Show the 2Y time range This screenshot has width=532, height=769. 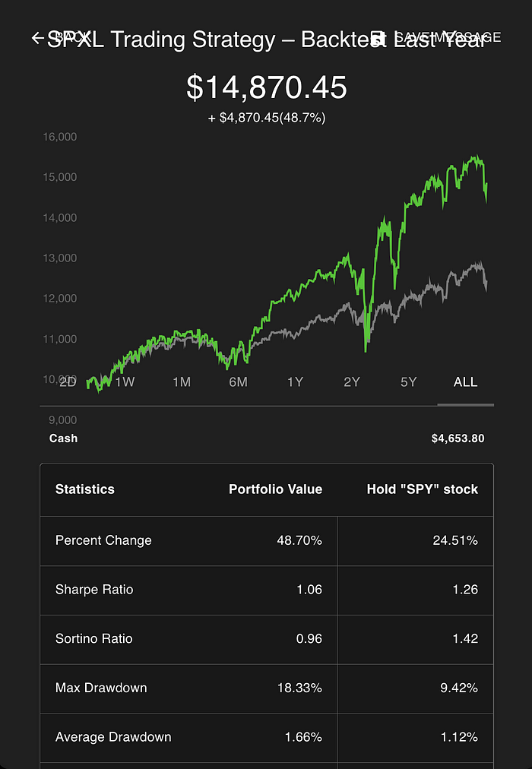pos(352,381)
